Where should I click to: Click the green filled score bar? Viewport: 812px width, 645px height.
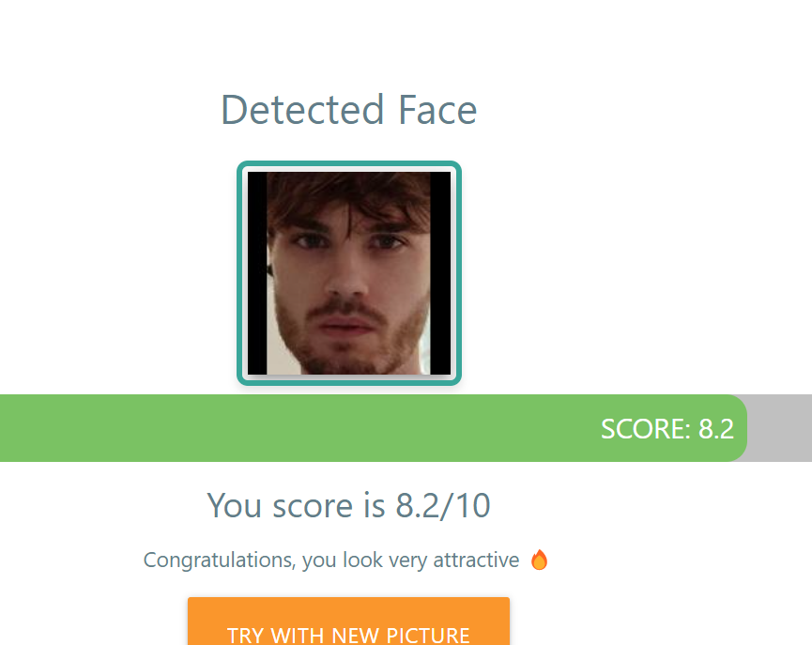pyautogui.click(x=373, y=428)
